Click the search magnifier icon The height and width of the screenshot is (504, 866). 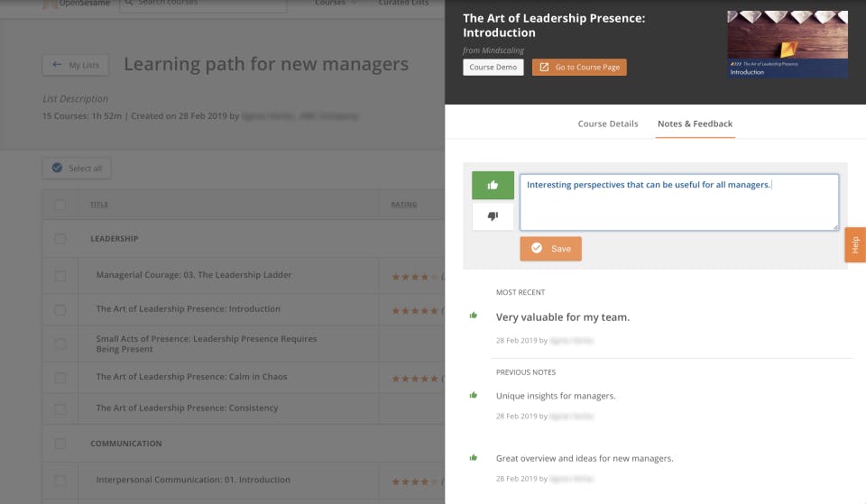128,3
